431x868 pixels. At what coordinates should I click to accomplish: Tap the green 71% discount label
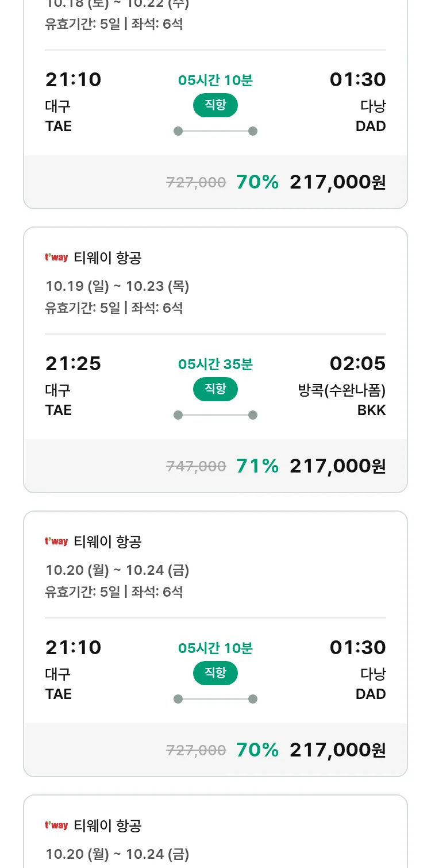click(x=257, y=466)
